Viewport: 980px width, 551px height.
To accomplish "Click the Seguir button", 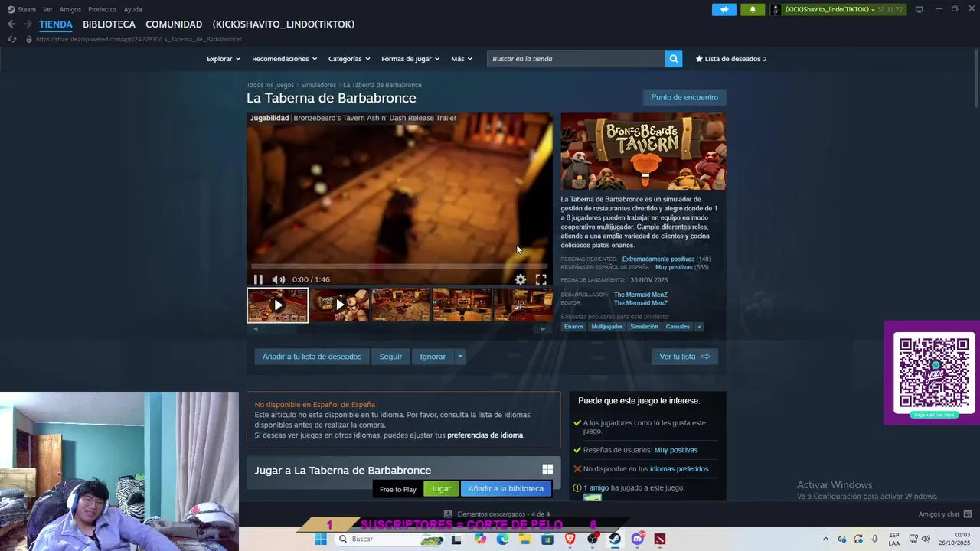I will coord(390,357).
